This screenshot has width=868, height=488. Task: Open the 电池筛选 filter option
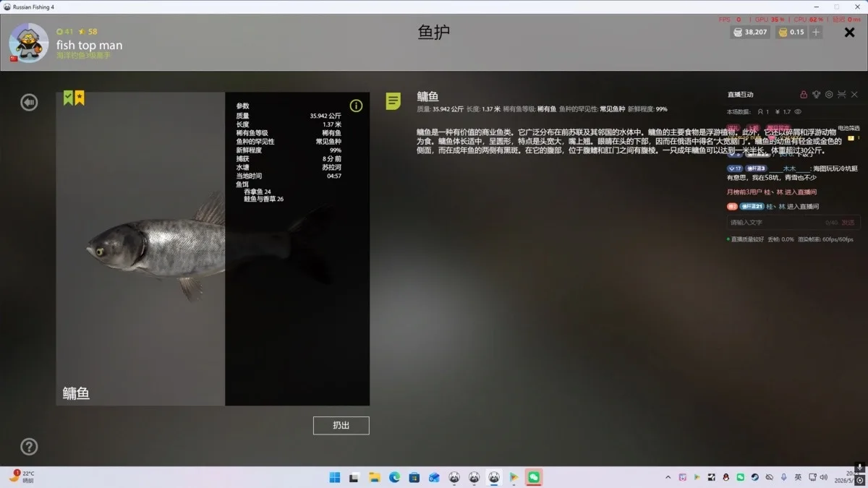[849, 128]
